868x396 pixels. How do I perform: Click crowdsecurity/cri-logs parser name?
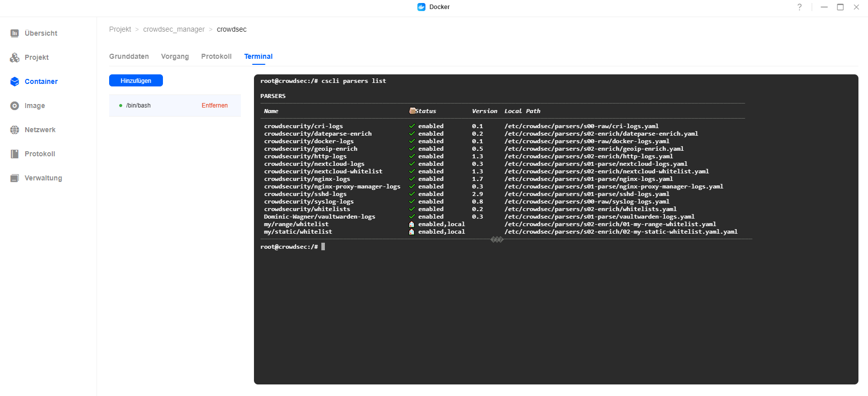(303, 126)
